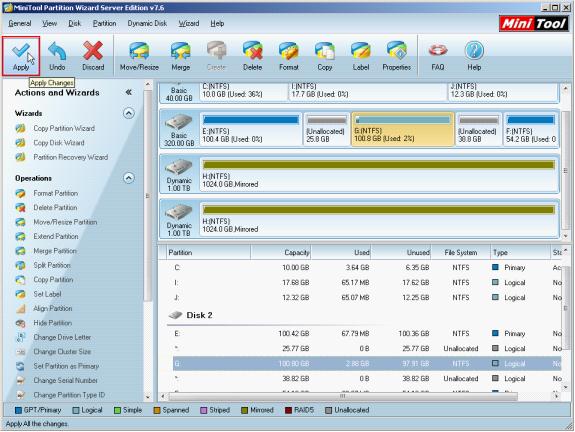Image resolution: width=575 pixels, height=432 pixels.
Task: Click the partition list horizontal scrollbar
Action: click(343, 396)
